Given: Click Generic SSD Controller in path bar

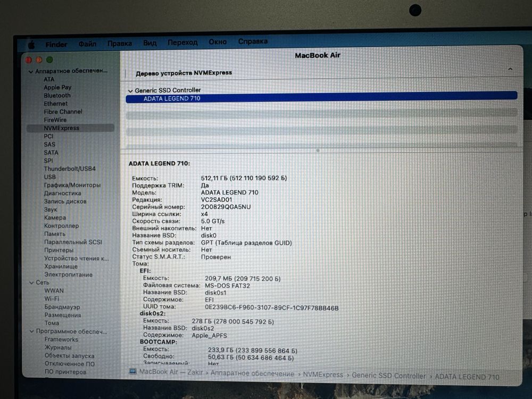Looking at the screenshot, I should click(388, 376).
